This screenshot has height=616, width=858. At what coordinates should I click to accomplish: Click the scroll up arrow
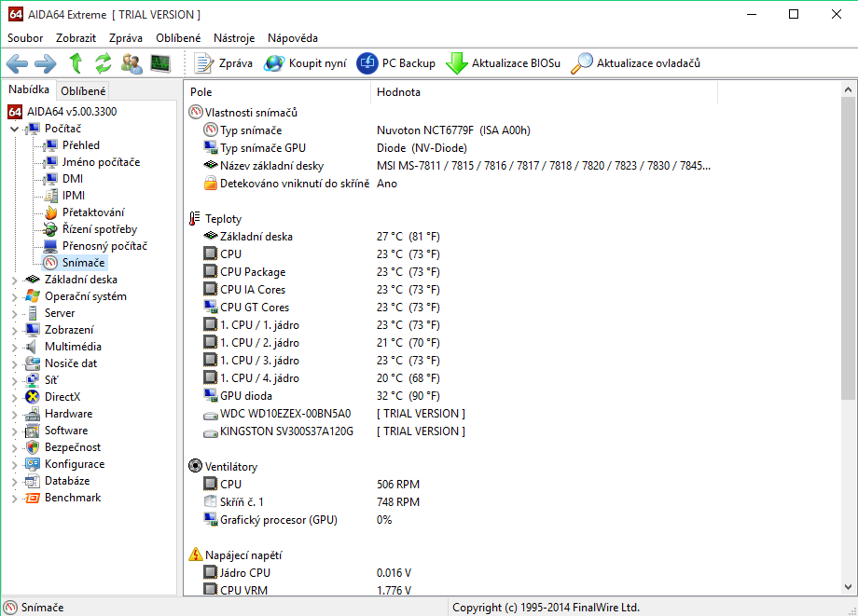click(x=848, y=89)
